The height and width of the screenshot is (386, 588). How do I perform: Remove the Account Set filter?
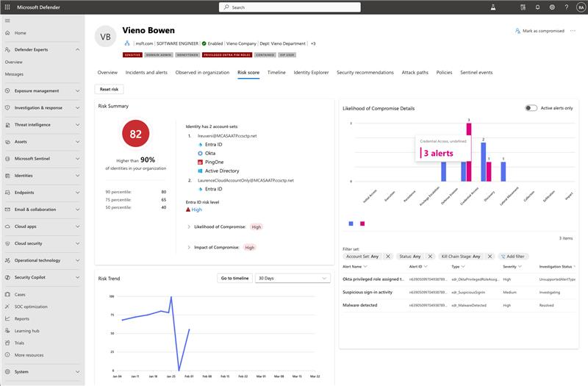click(388, 257)
